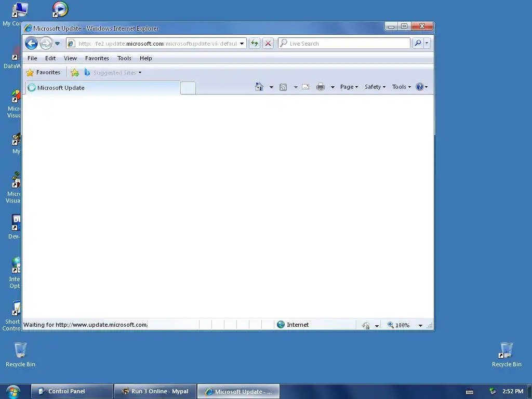Viewport: 532px width, 399px height.
Task: Open Favorites center star button
Action: pos(43,72)
